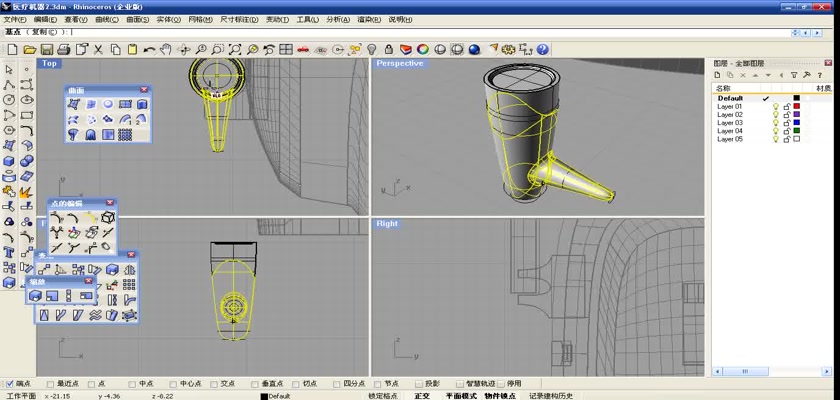The width and height of the screenshot is (840, 400).
Task: Click the blue render sphere icon
Action: point(474,50)
